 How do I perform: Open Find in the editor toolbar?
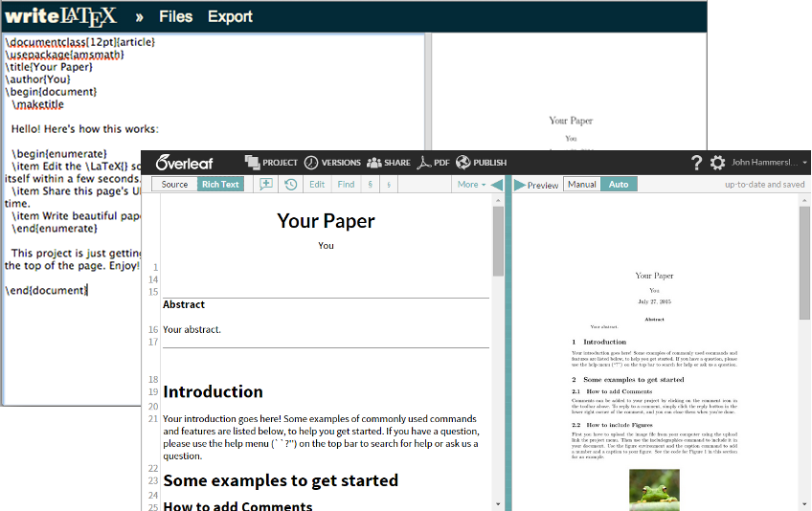coord(346,185)
